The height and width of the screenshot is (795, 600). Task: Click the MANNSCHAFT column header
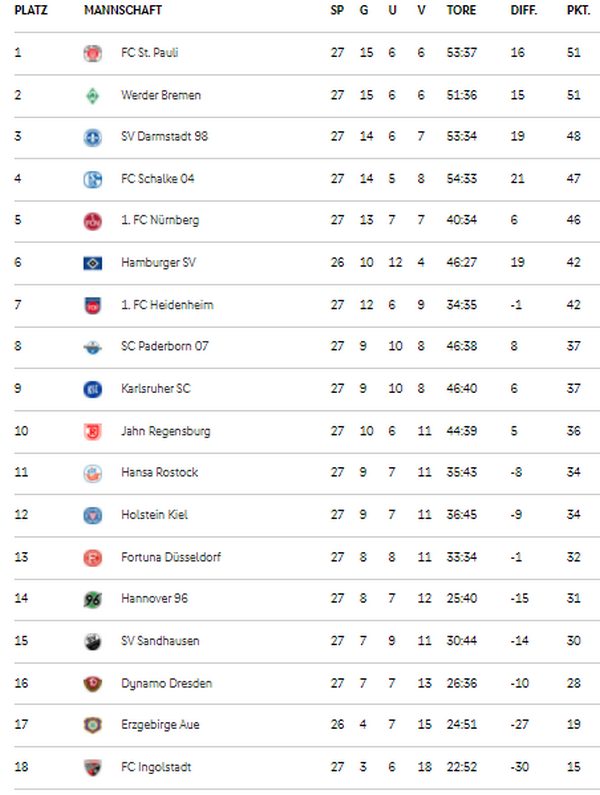123,10
